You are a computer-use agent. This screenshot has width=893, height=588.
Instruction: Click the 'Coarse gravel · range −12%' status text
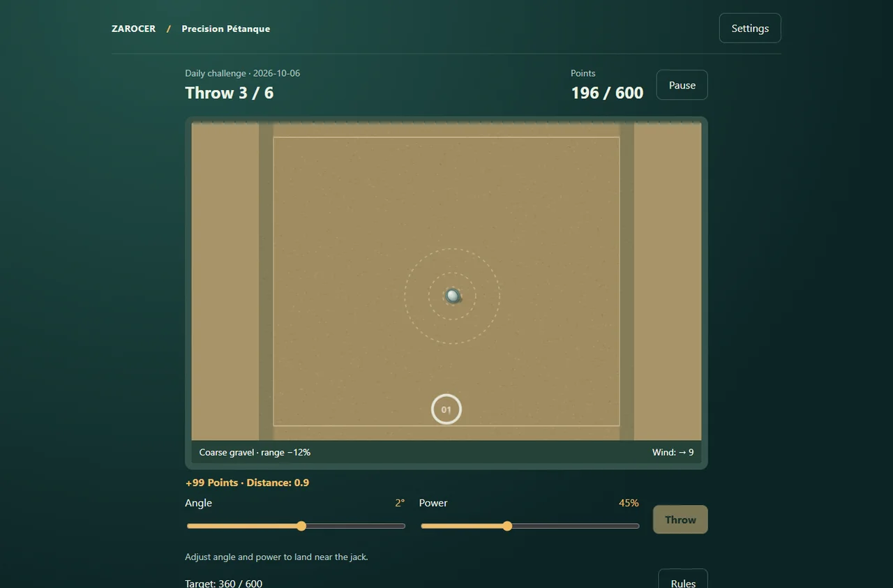point(255,452)
